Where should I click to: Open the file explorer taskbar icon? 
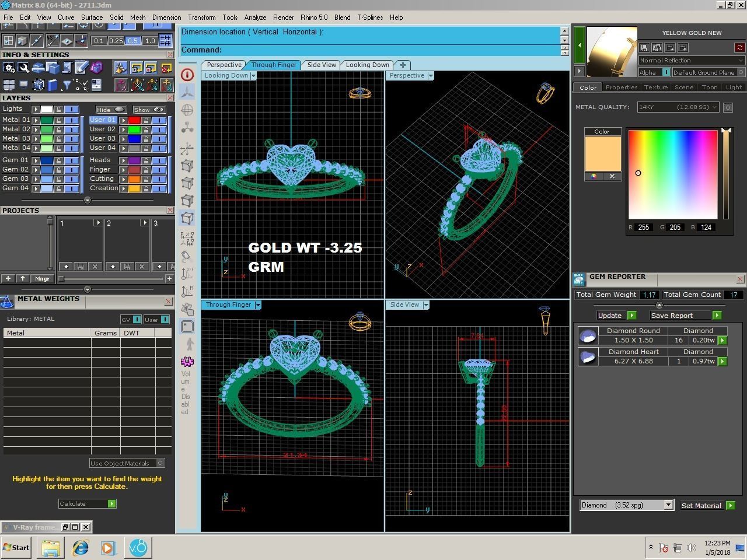click(51, 547)
